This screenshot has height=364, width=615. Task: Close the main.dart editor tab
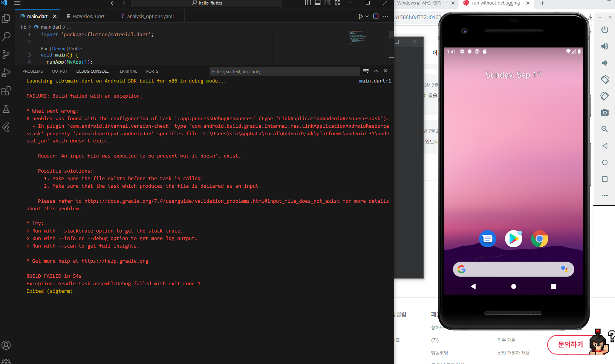[x=55, y=16]
